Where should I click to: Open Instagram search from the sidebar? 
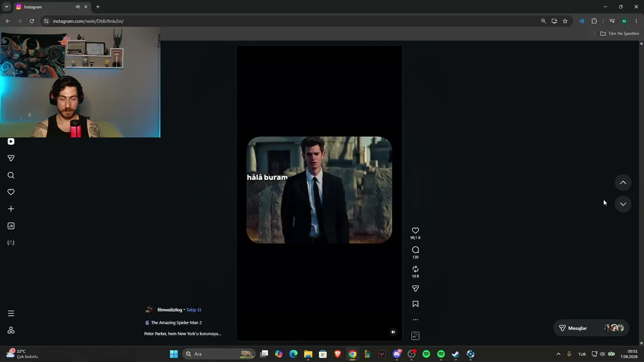tap(11, 175)
